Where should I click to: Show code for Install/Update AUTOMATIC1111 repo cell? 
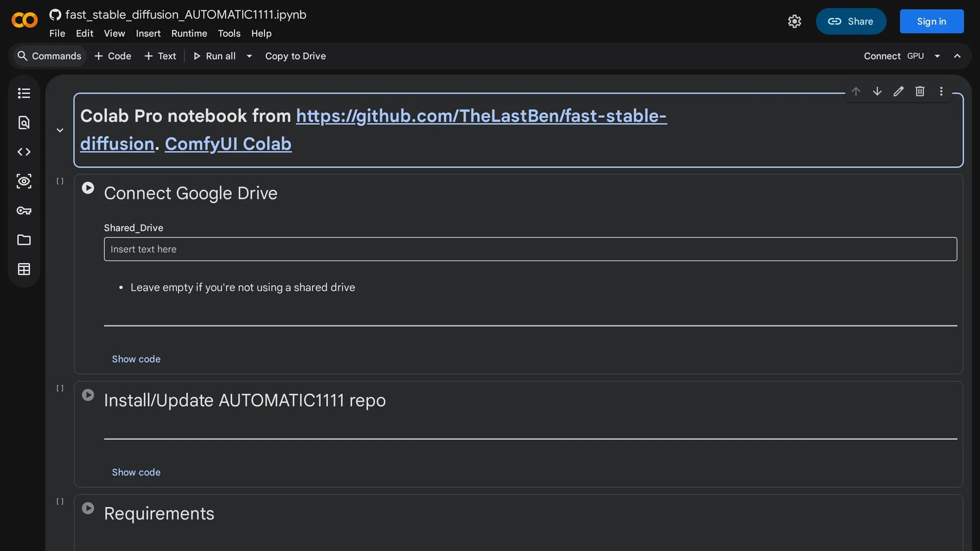click(x=136, y=472)
